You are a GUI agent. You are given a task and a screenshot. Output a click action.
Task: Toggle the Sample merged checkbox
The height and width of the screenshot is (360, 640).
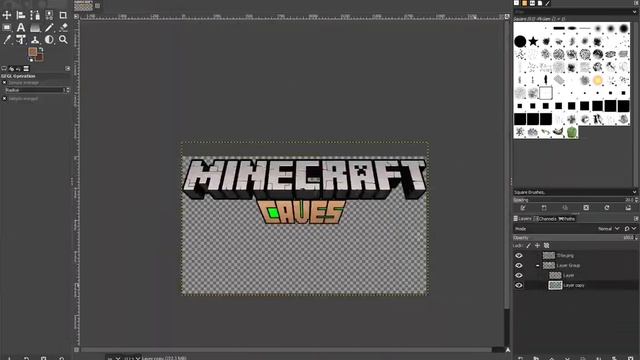(x=4, y=98)
